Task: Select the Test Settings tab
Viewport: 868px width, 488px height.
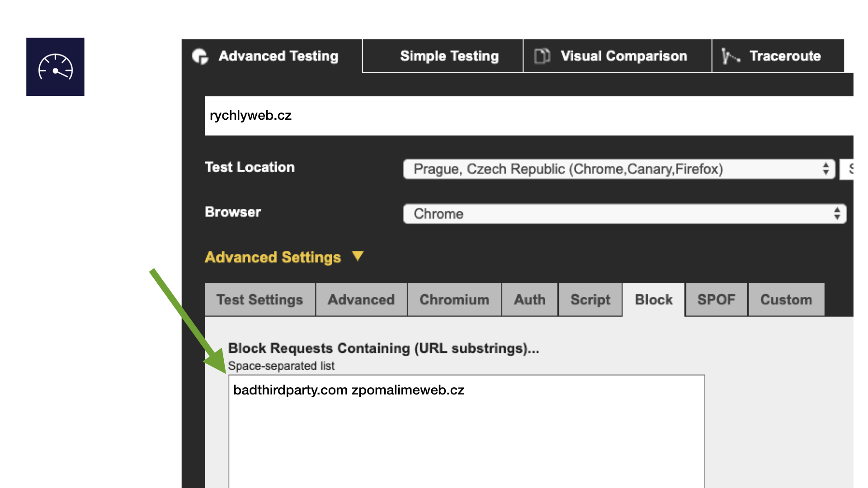Action: (x=259, y=300)
